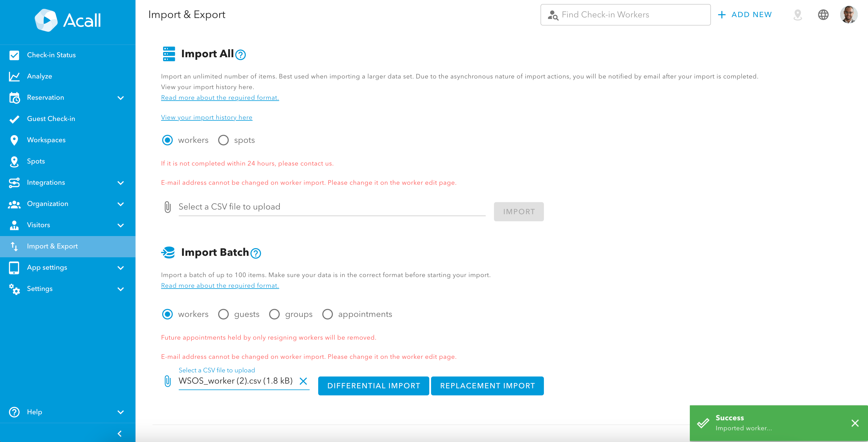Expand the App settings submenu

[120, 268]
